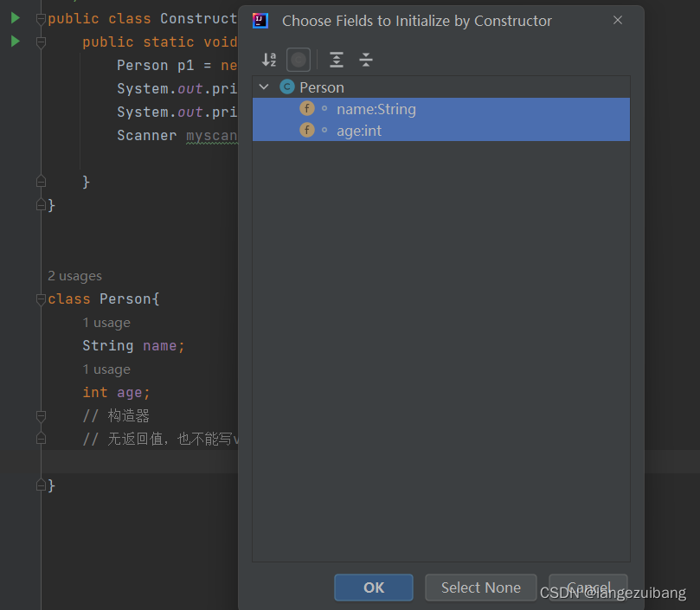This screenshot has width=700, height=610.
Task: Click the int age; field declaration
Action: [116, 393]
